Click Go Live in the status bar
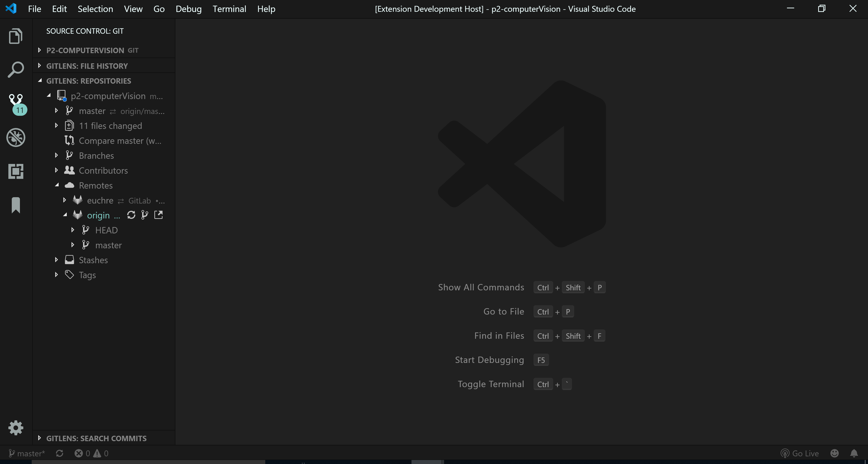 coord(799,453)
